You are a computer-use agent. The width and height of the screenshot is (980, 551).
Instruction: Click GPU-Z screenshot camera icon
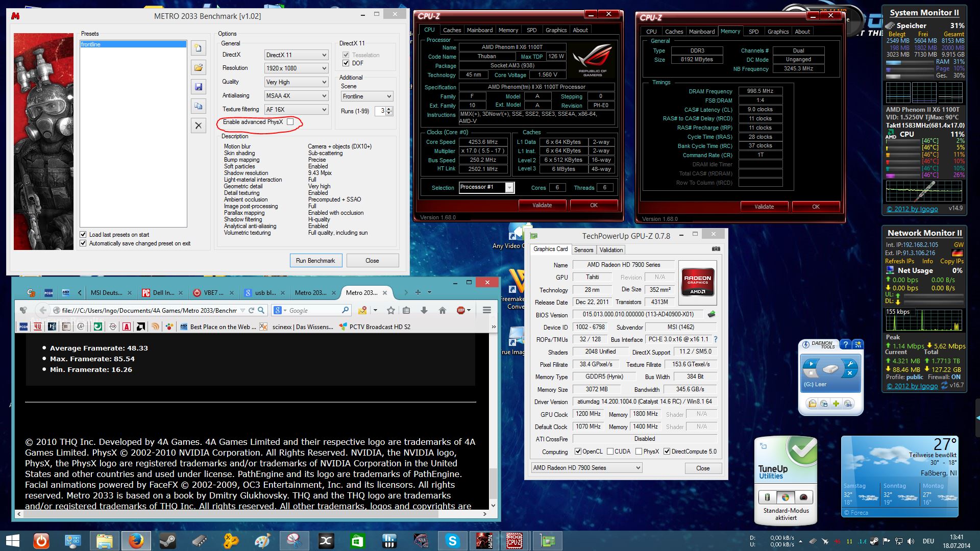point(716,249)
